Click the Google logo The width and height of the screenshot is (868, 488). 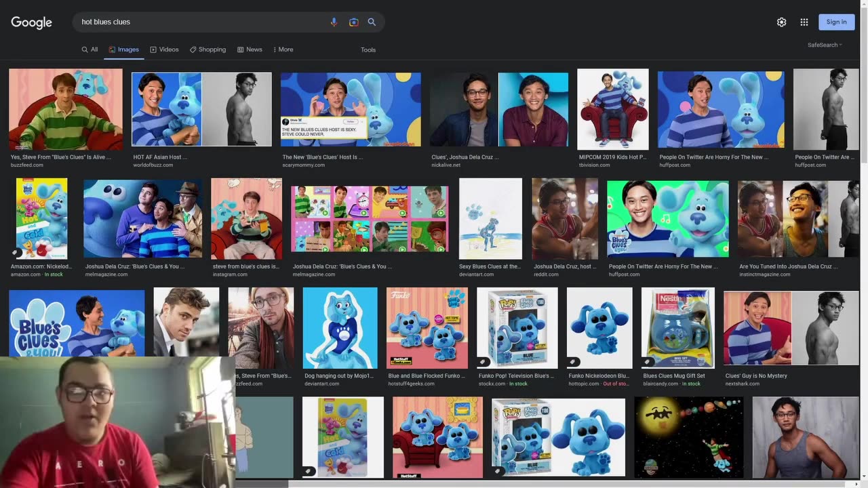32,22
